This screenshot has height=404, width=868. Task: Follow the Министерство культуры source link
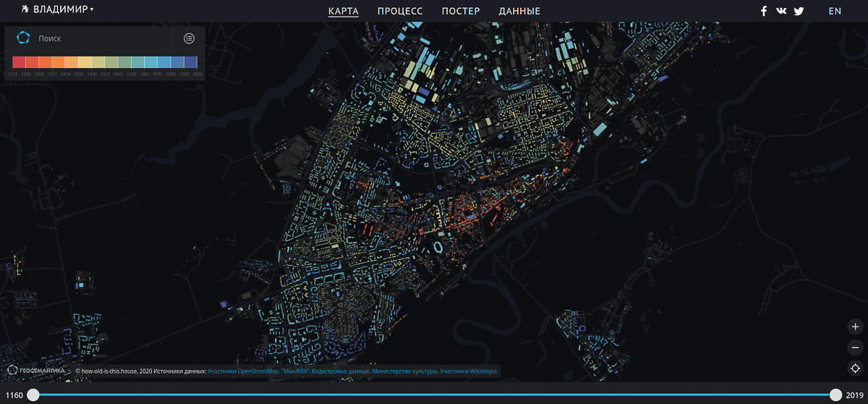click(404, 371)
